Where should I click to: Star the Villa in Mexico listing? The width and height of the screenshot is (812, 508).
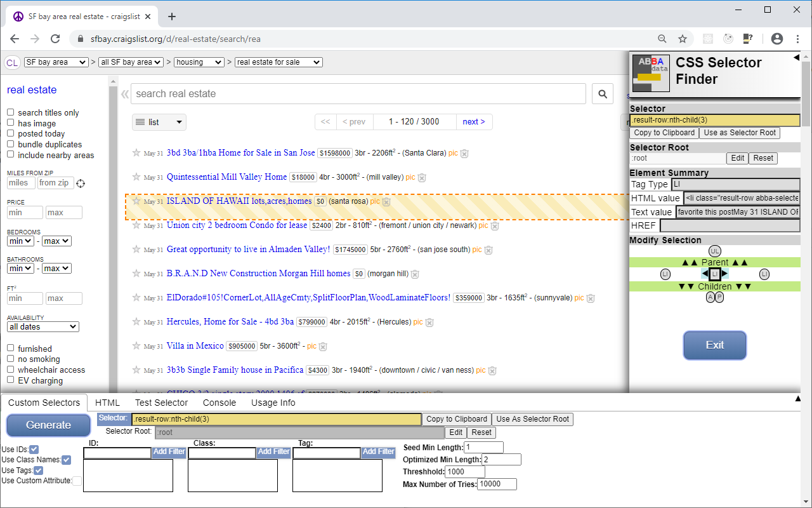coord(136,346)
